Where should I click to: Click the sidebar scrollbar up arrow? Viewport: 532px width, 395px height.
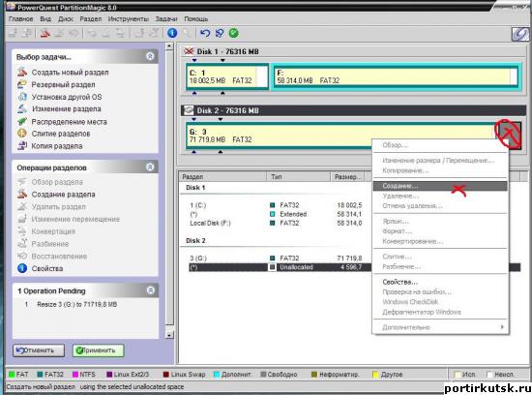(169, 46)
